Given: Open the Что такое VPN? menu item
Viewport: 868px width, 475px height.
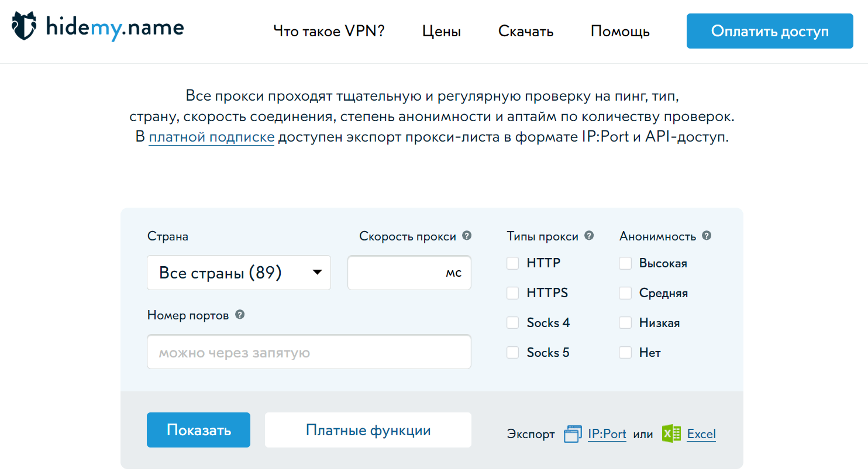Looking at the screenshot, I should pyautogui.click(x=329, y=31).
